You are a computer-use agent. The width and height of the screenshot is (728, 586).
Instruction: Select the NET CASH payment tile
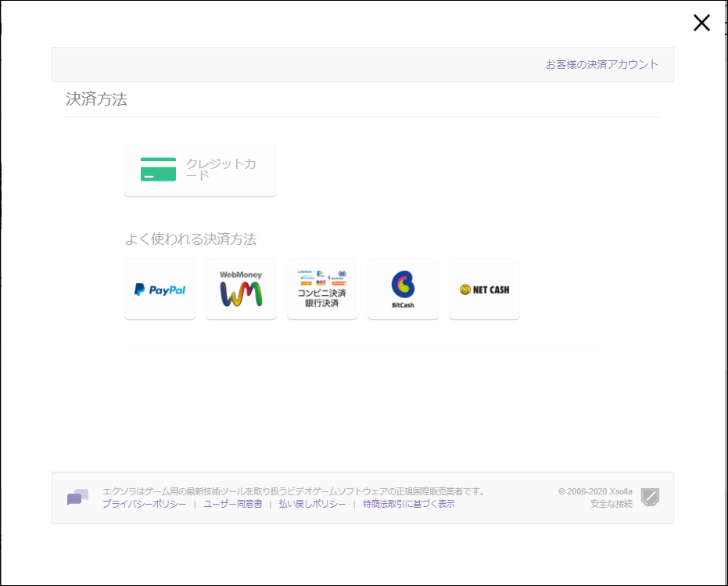(x=484, y=289)
